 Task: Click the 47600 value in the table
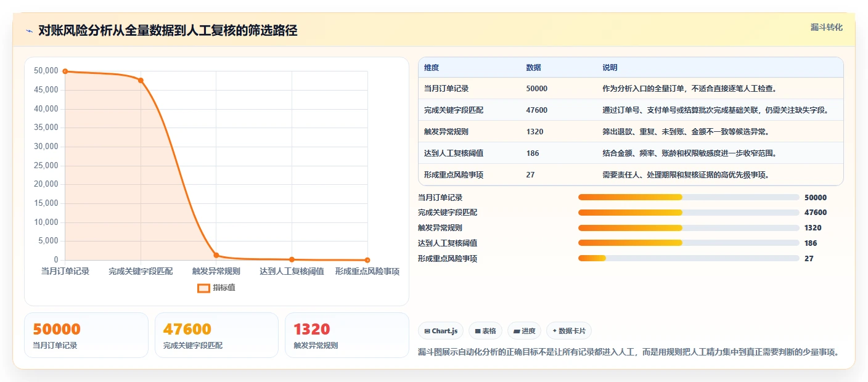[537, 110]
